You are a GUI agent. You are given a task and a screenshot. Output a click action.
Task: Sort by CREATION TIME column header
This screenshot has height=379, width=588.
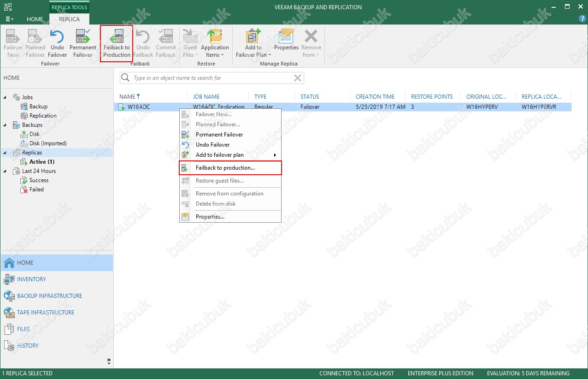375,97
